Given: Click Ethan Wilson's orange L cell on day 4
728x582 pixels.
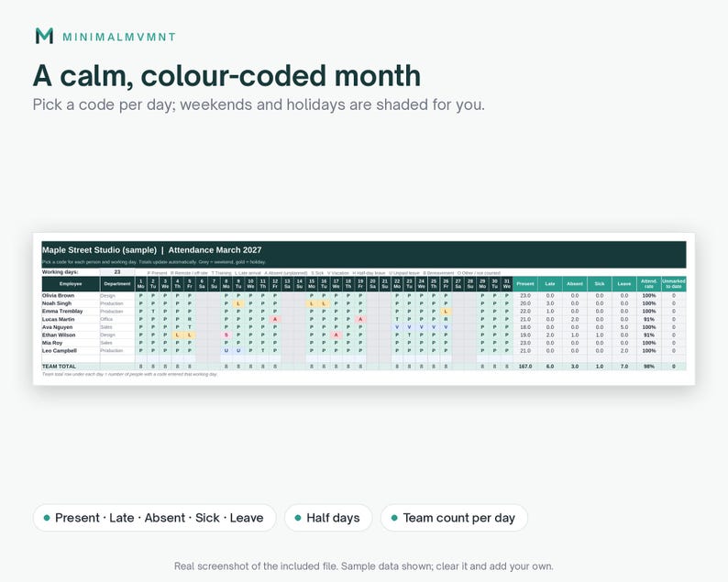Looking at the screenshot, I should tap(177, 335).
